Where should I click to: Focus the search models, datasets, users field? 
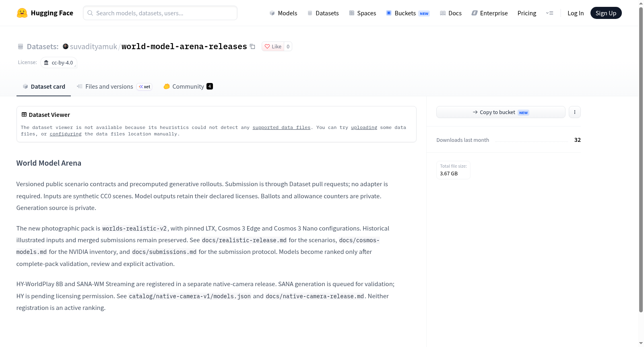[160, 13]
